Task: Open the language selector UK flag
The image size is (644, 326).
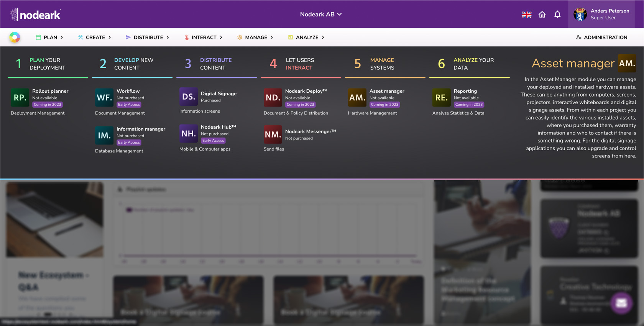Action: [527, 15]
